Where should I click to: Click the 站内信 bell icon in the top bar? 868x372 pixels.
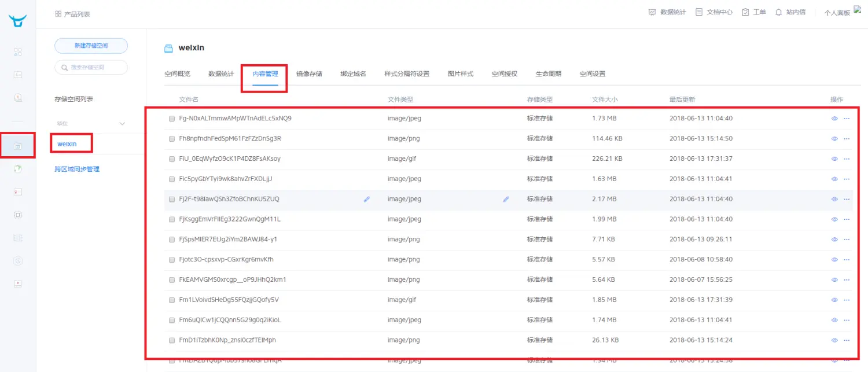pos(778,12)
